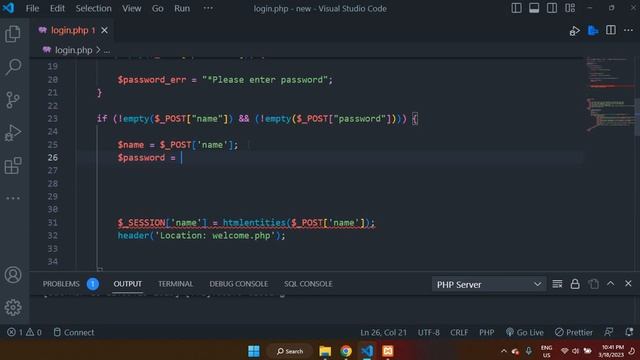This screenshot has width=640, height=360.
Task: Open the Edit menu
Action: [57, 8]
